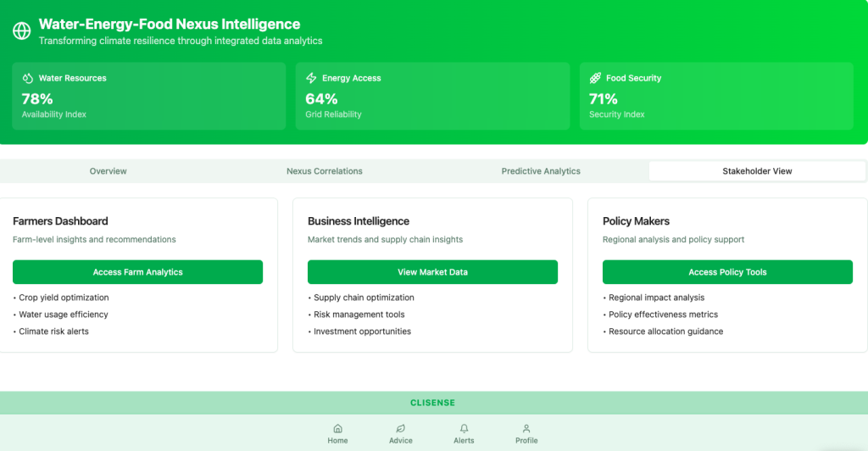
Task: Open Access Policy Tools button
Action: pyautogui.click(x=727, y=272)
